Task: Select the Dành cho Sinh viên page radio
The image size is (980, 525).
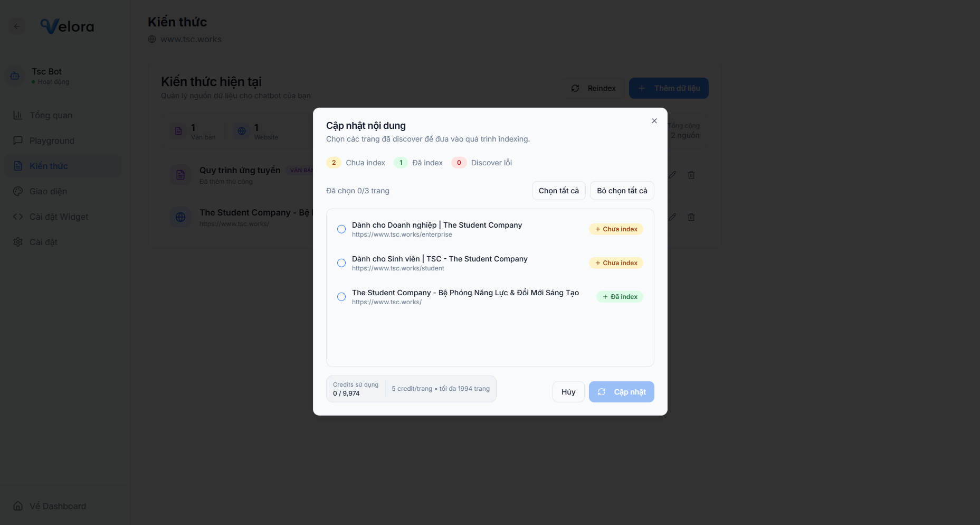Action: (x=341, y=263)
